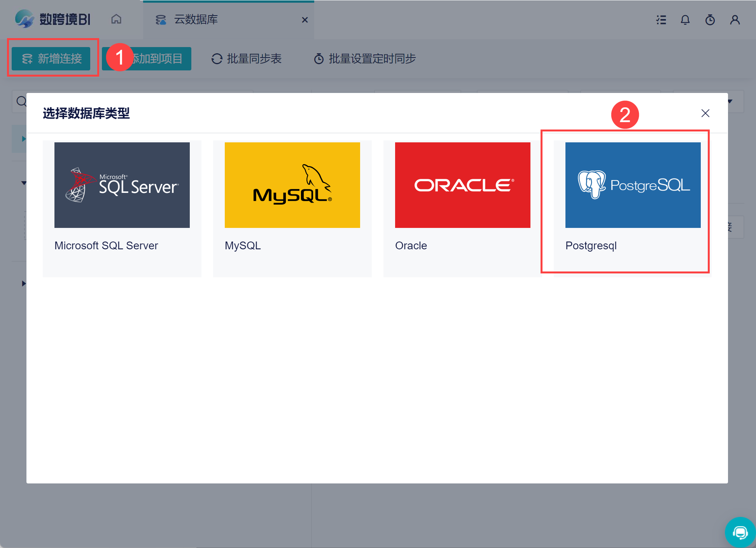
Task: Open notifications bell icon
Action: click(x=685, y=20)
